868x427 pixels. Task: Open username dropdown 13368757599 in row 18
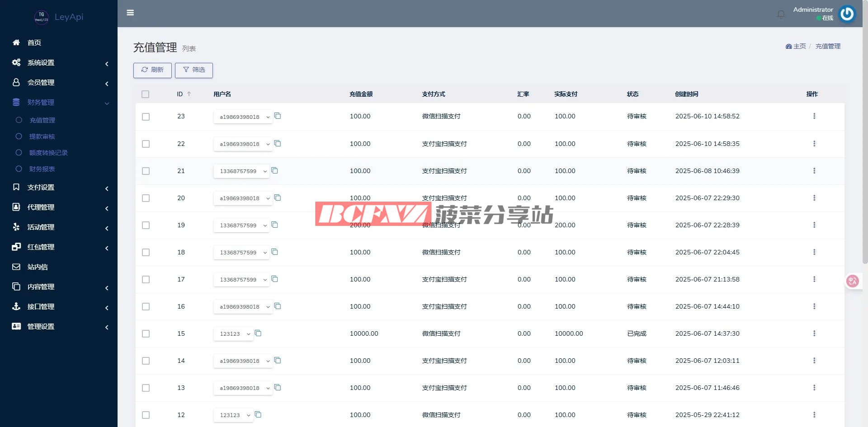pos(241,252)
